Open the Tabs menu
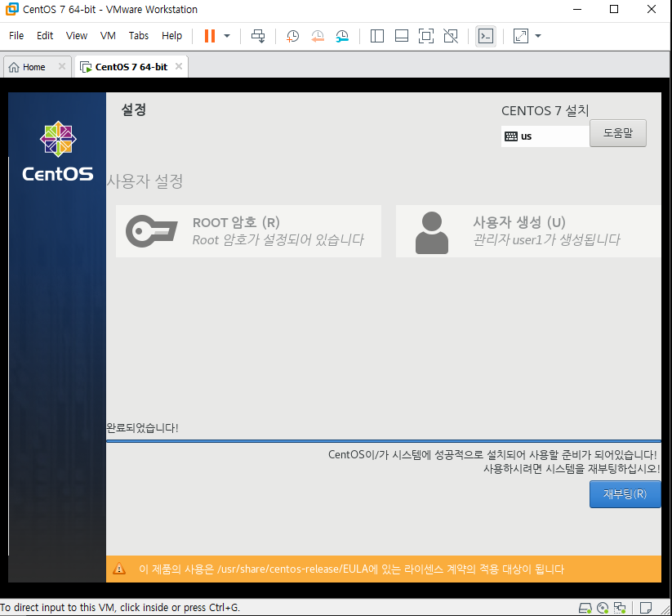This screenshot has width=672, height=616. 139,36
